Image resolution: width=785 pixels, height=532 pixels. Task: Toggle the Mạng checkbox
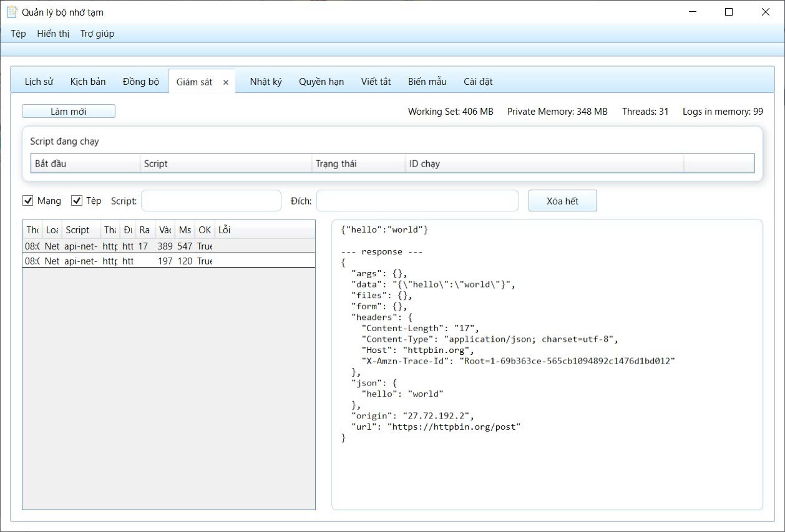28,201
